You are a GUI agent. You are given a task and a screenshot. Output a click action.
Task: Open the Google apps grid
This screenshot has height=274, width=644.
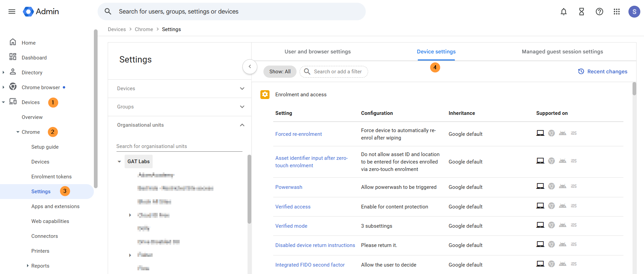(x=617, y=12)
